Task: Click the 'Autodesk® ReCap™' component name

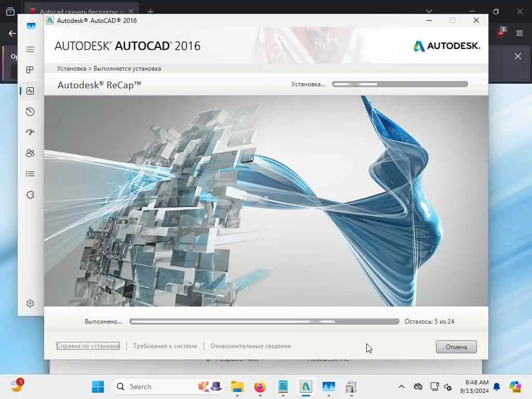Action: (x=99, y=85)
